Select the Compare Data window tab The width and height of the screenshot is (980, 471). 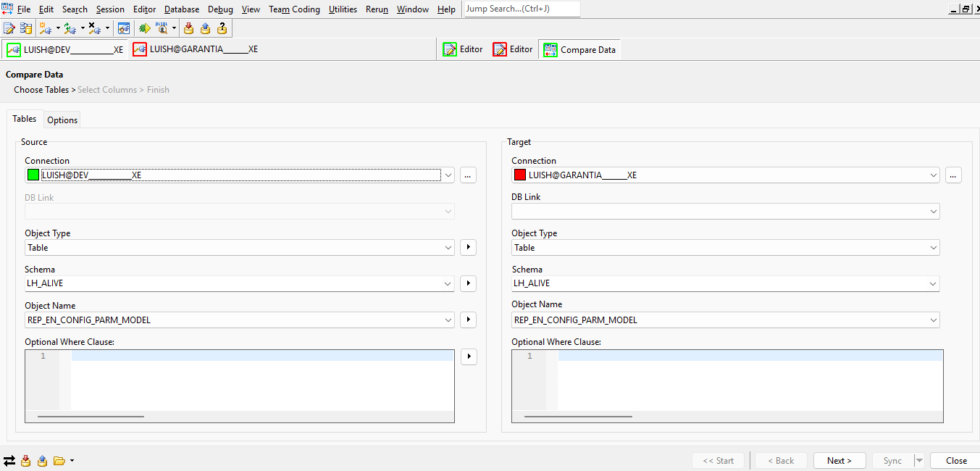pyautogui.click(x=579, y=49)
